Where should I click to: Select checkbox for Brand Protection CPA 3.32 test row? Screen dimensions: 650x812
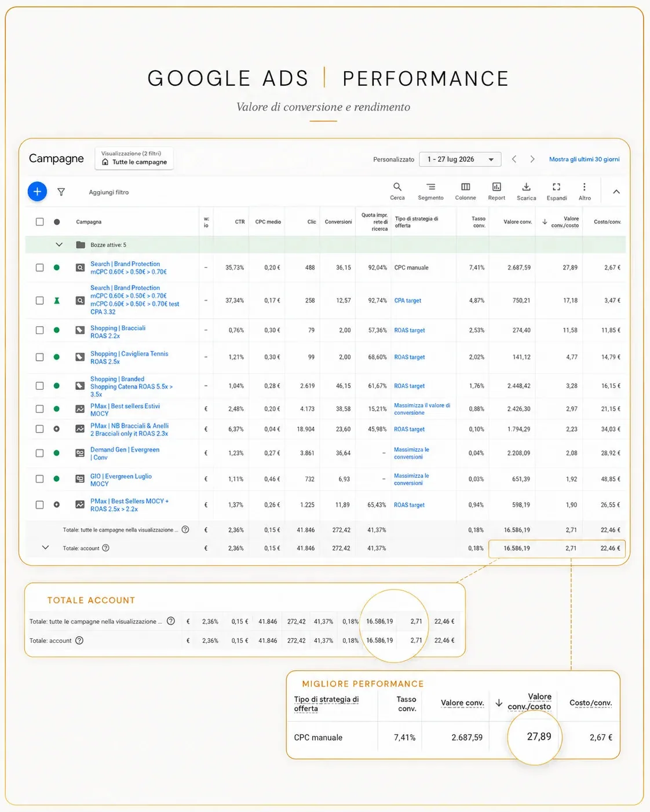pos(39,301)
